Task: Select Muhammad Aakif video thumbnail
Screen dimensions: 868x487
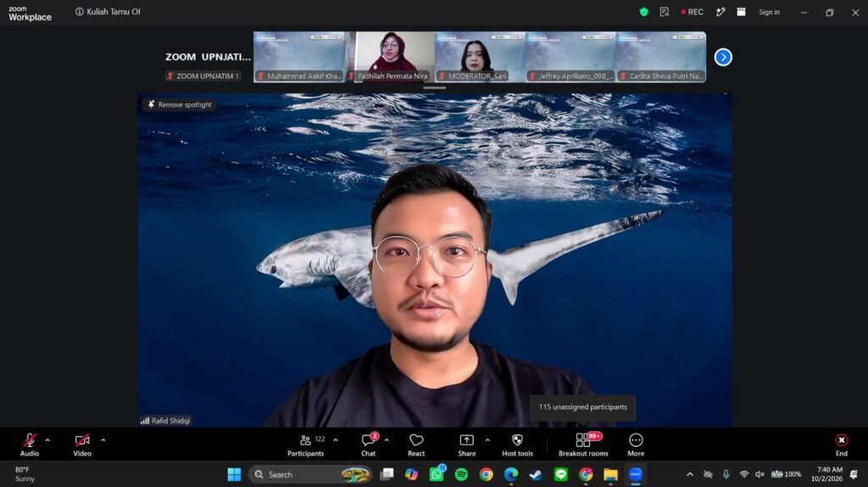Action: [x=299, y=57]
